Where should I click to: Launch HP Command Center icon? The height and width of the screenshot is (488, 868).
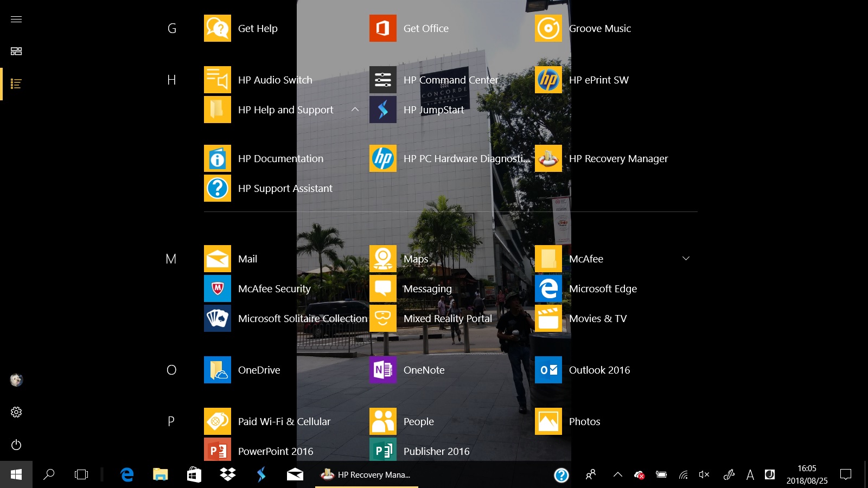[383, 80]
